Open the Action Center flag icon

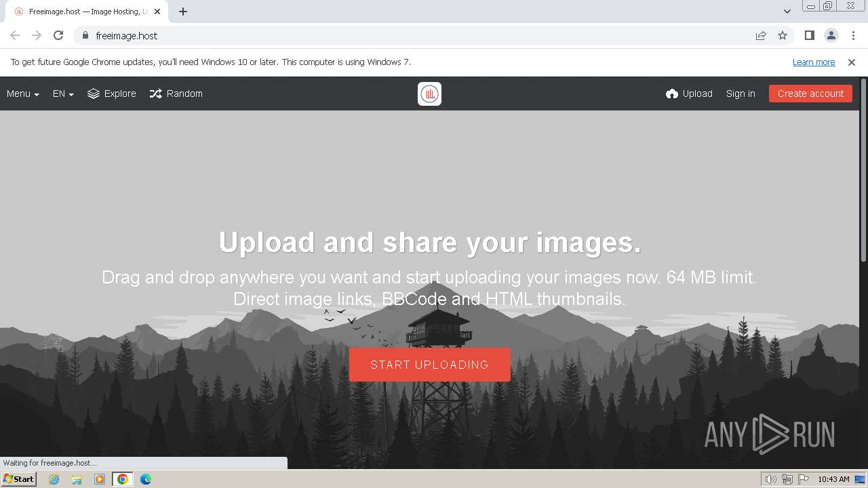click(x=802, y=479)
